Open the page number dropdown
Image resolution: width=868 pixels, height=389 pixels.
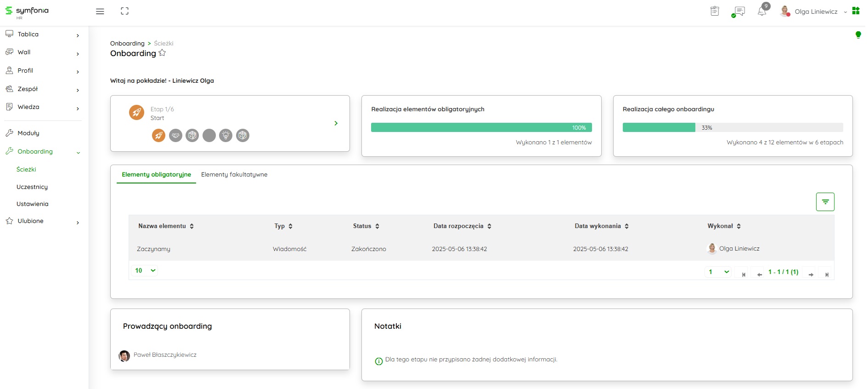(718, 272)
